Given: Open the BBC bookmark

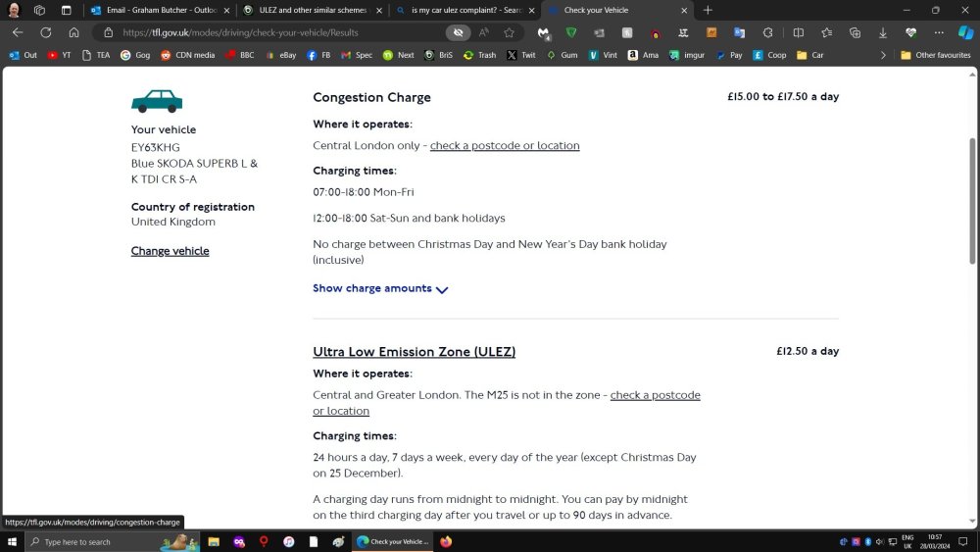Looking at the screenshot, I should (240, 55).
